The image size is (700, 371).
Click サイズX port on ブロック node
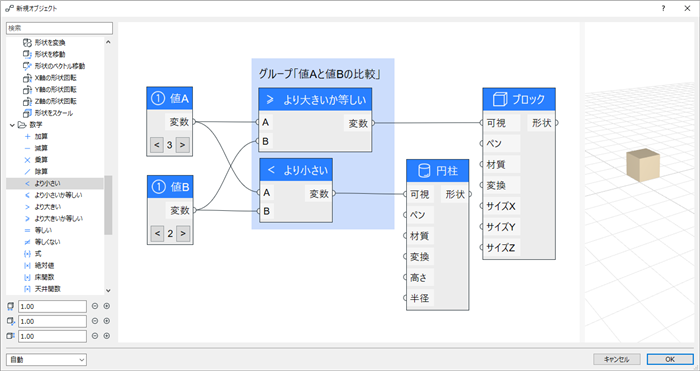tap(482, 206)
